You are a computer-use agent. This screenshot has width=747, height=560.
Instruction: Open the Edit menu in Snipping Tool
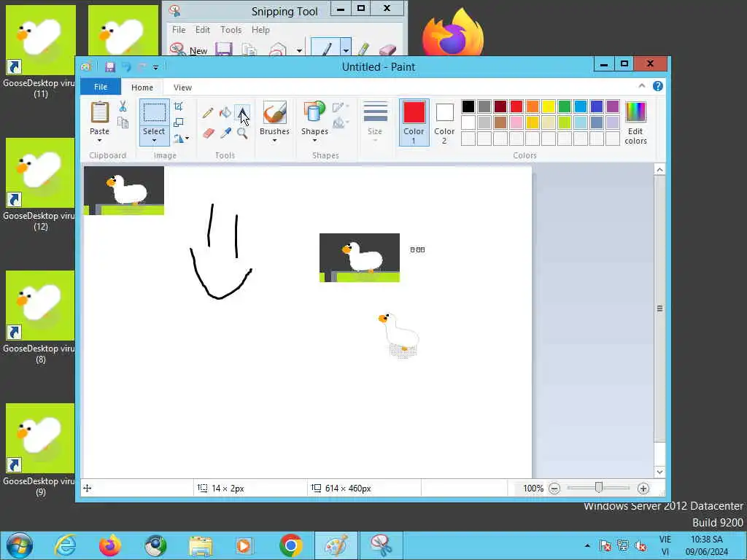click(203, 30)
